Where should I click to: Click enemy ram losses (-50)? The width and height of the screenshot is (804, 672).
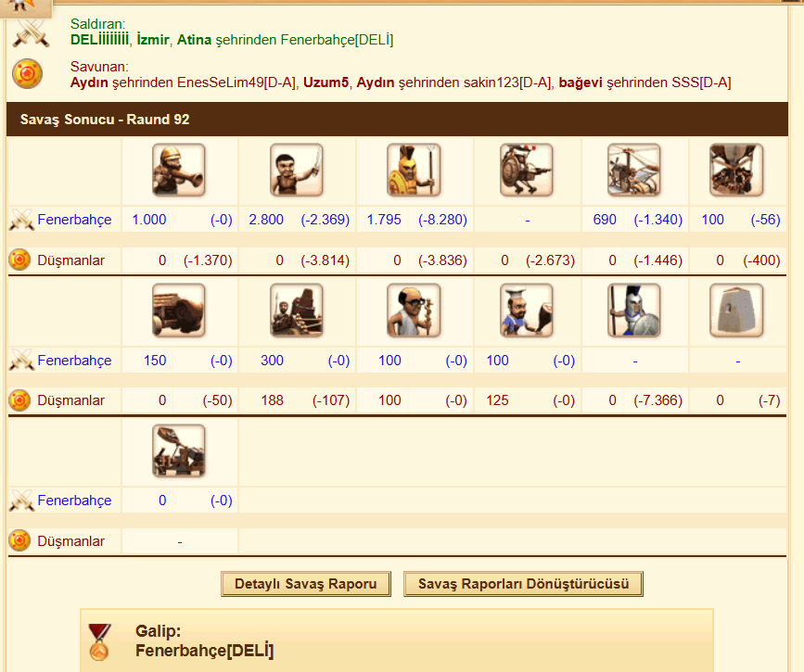pos(217,400)
